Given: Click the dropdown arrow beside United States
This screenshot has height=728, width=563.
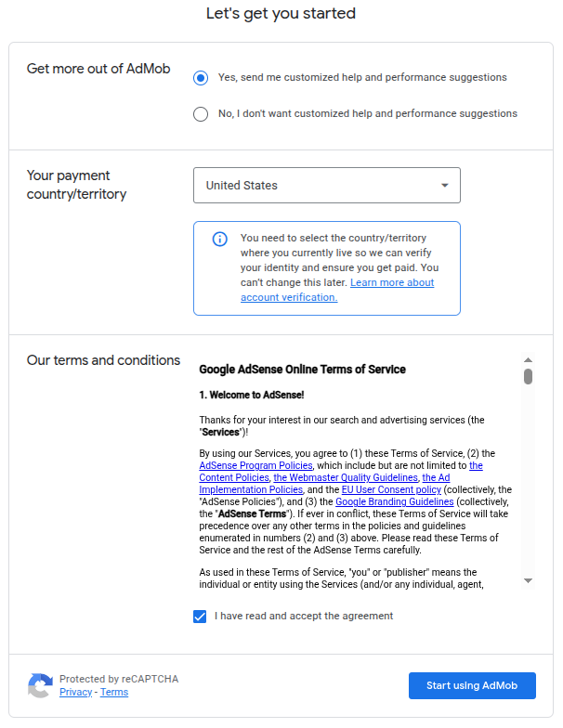Looking at the screenshot, I should [445, 186].
